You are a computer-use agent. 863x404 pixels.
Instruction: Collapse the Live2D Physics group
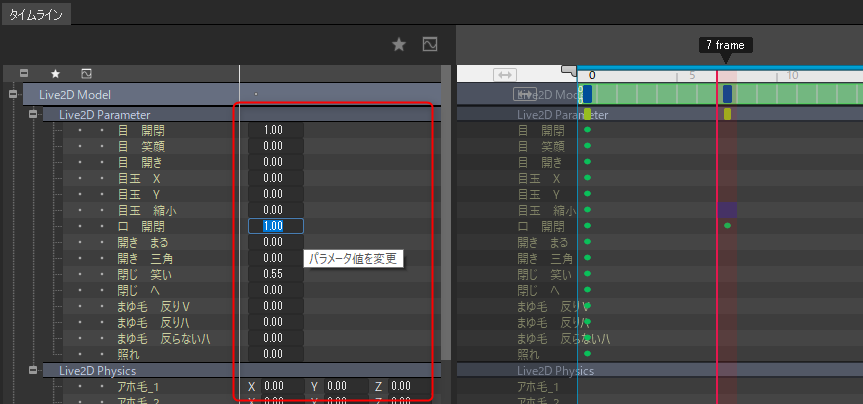(x=34, y=370)
